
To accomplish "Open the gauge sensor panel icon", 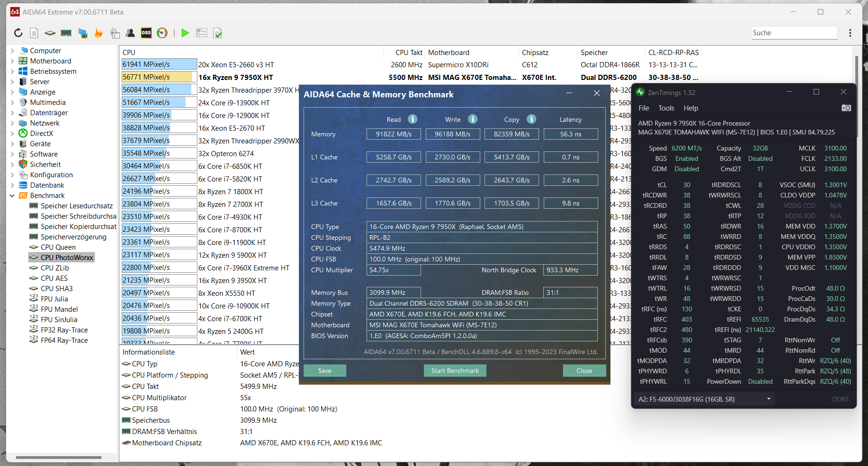I will click(162, 33).
